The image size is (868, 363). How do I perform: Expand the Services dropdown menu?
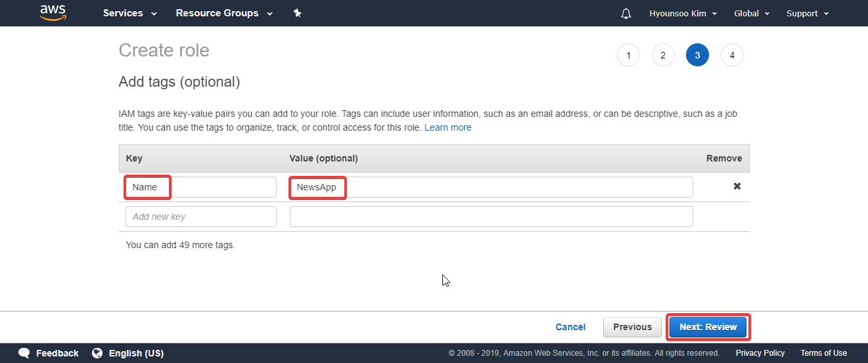click(130, 13)
